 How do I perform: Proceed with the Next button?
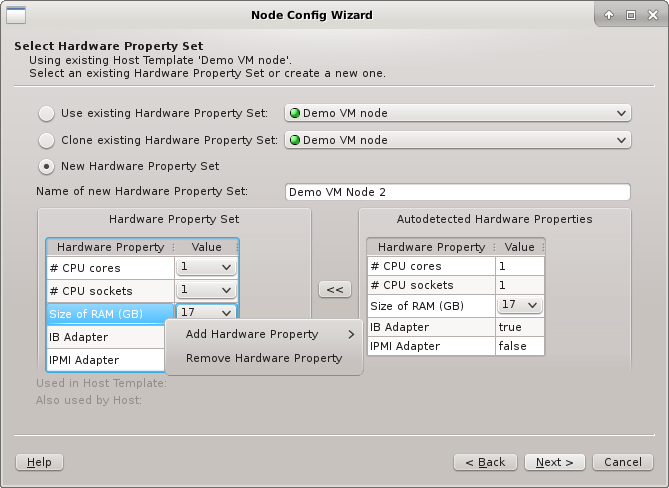pyautogui.click(x=555, y=462)
